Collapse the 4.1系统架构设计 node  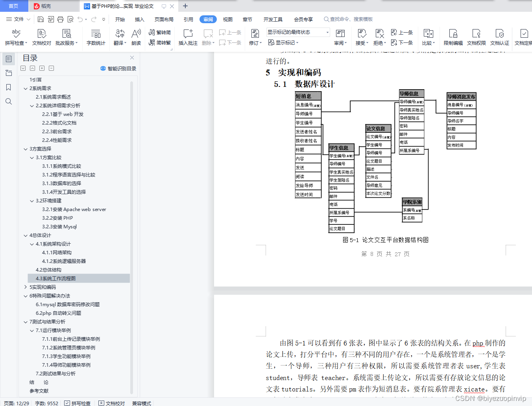(32, 244)
